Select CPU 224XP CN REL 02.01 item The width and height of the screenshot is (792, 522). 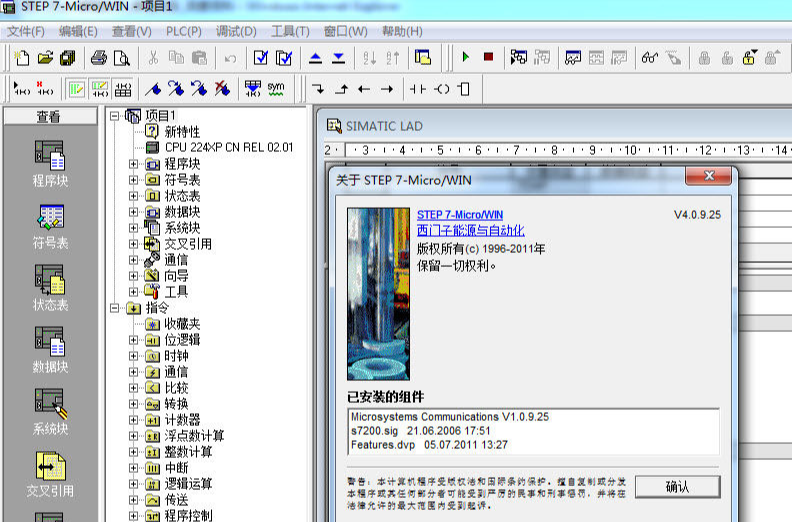(229, 148)
